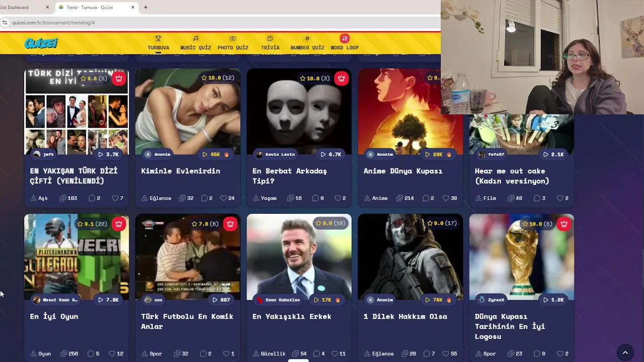This screenshot has height=362, width=644.
Task: Open Hear me out cake title link
Action: [512, 176]
